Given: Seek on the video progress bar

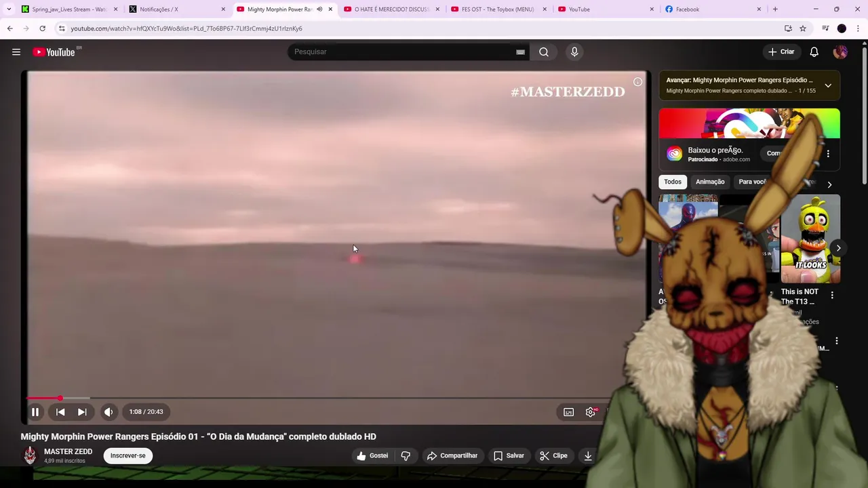Looking at the screenshot, I should pyautogui.click(x=319, y=398).
